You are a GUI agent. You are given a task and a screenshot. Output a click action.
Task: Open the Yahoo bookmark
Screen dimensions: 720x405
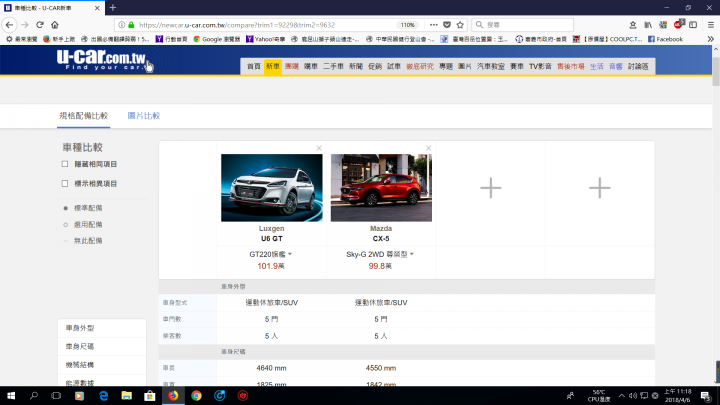click(266, 39)
